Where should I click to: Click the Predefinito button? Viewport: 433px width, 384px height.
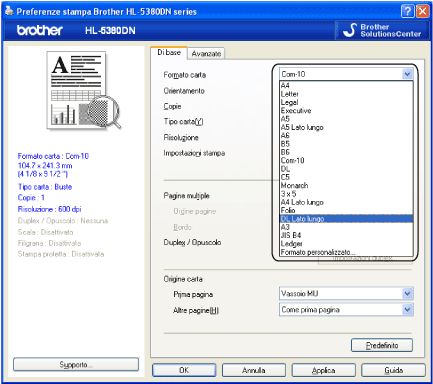pos(382,345)
